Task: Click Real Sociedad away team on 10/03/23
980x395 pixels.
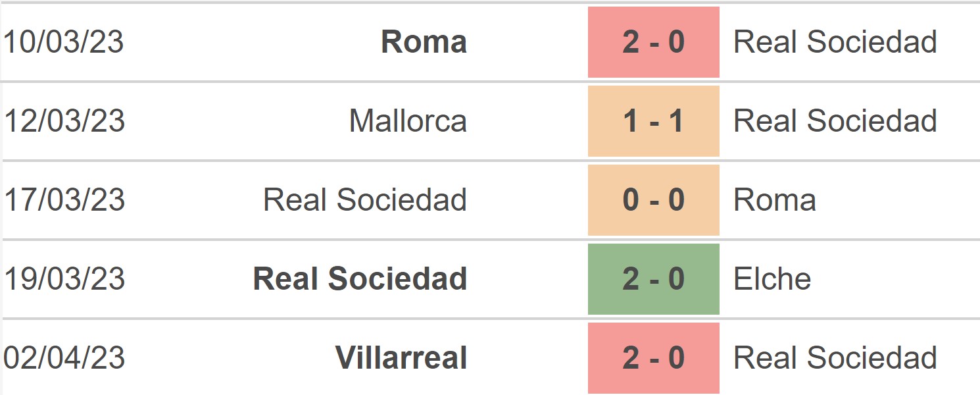Action: point(835,42)
